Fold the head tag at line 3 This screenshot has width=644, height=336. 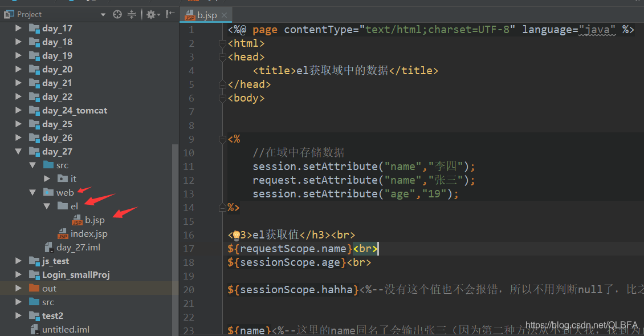click(x=223, y=56)
